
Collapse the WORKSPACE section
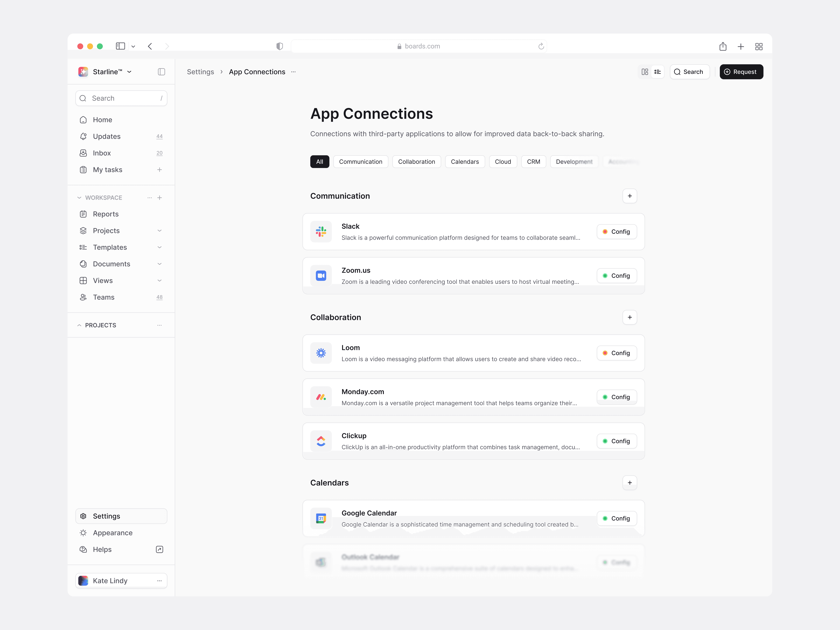[x=79, y=198]
